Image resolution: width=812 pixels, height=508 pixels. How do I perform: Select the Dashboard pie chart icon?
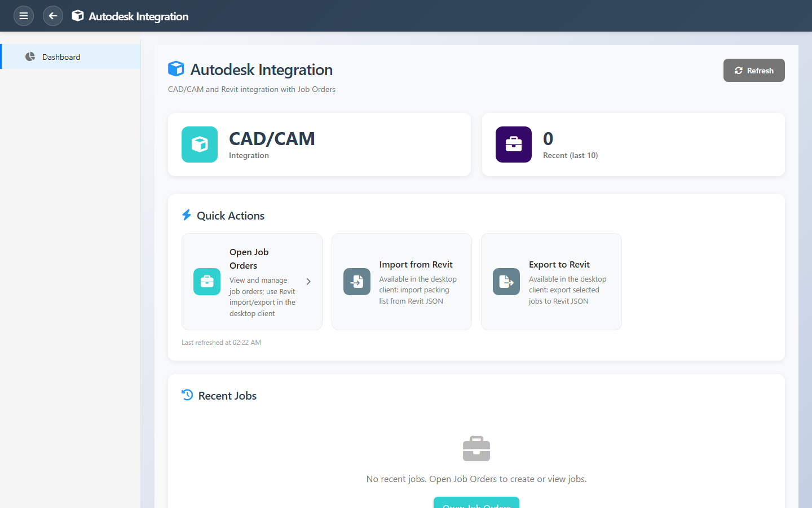[30, 56]
